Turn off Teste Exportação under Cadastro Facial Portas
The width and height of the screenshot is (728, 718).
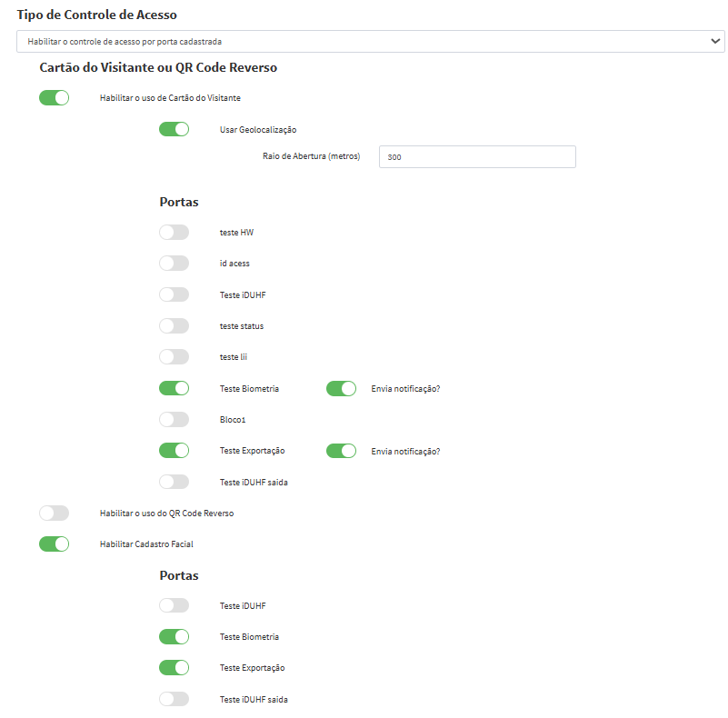(174, 668)
